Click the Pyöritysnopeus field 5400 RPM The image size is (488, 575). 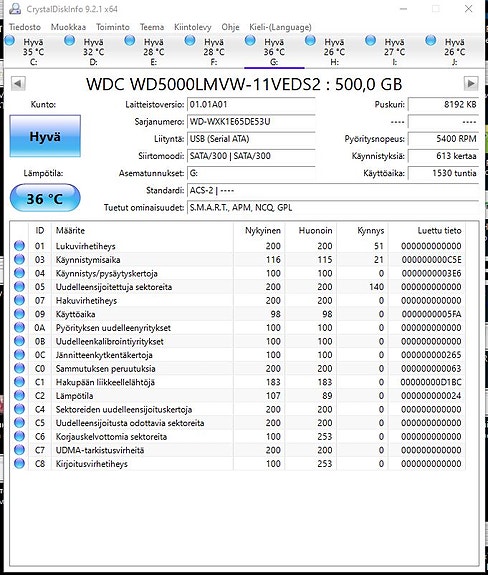coord(443,139)
